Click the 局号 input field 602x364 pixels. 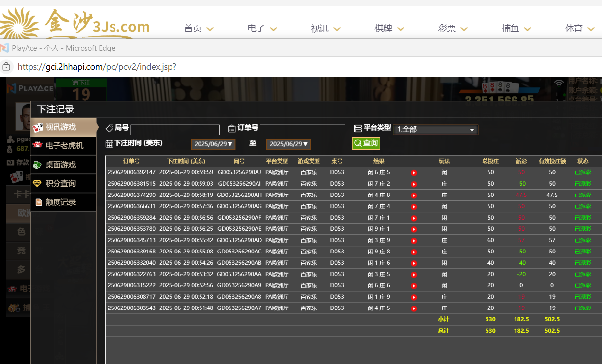coord(174,130)
